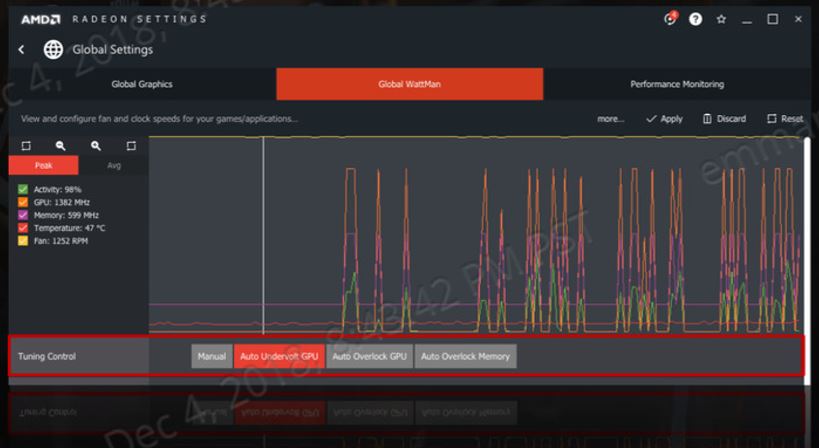Switch to the Global Graphics tab
Viewport: 819px width, 448px height.
(x=142, y=84)
